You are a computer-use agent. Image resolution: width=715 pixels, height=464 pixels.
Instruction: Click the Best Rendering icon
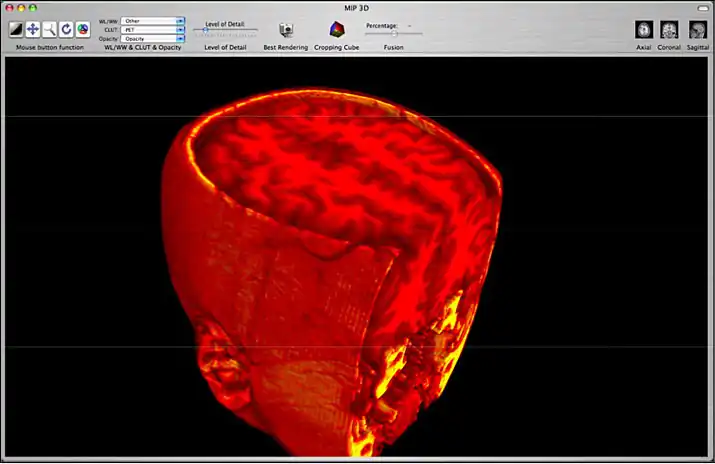tap(285, 30)
